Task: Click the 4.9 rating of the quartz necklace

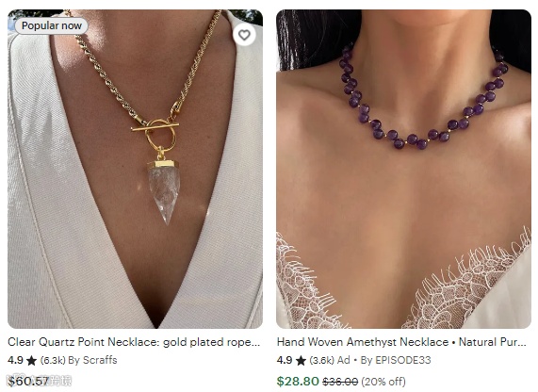Action: [15, 360]
